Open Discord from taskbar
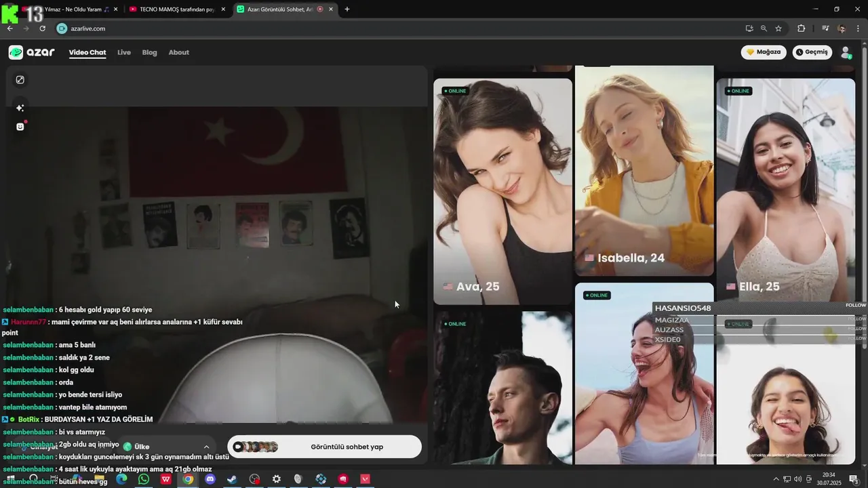The height and width of the screenshot is (488, 868). (210, 479)
